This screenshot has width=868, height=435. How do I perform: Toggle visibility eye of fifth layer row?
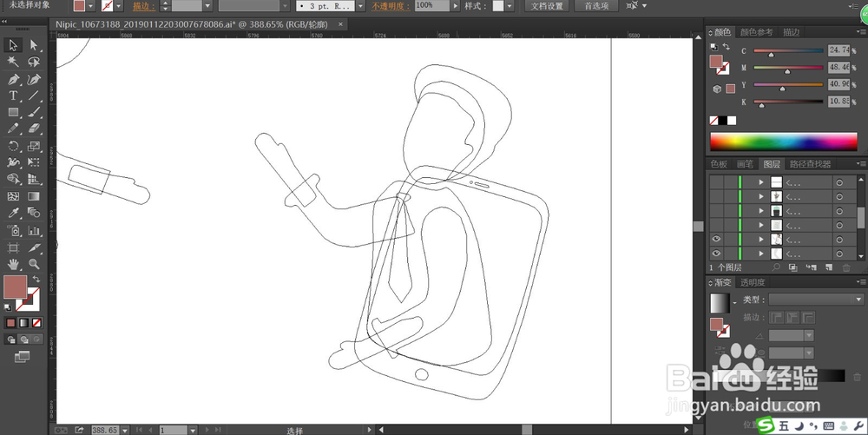pos(716,239)
